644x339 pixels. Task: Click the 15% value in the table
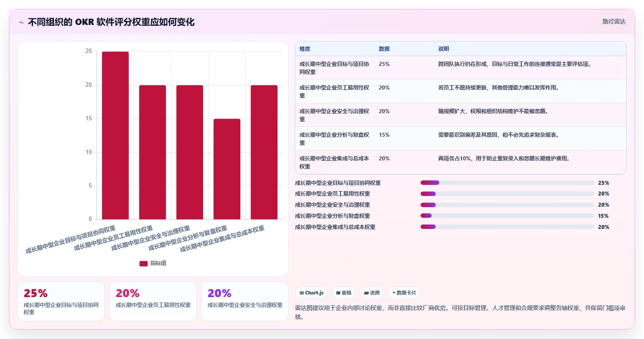coord(384,135)
